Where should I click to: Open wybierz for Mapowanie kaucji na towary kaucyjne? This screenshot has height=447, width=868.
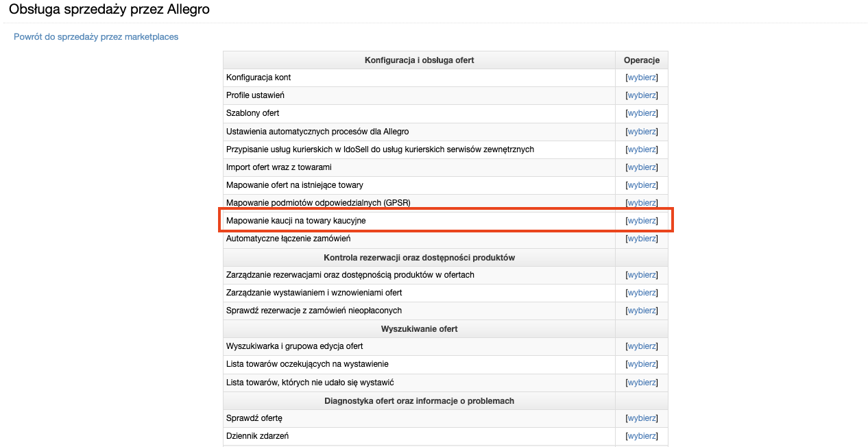coord(642,221)
